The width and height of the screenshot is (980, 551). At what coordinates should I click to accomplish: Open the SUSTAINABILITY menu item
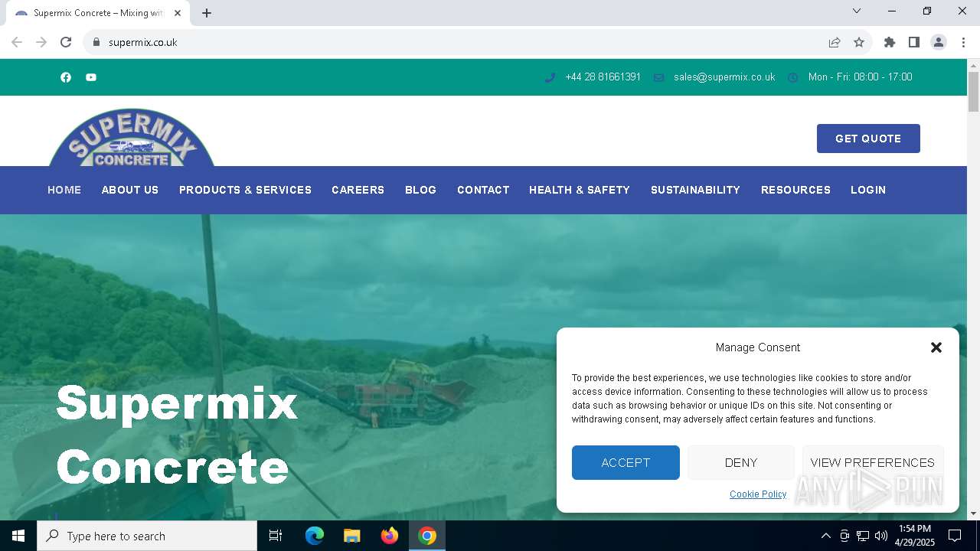(x=695, y=190)
